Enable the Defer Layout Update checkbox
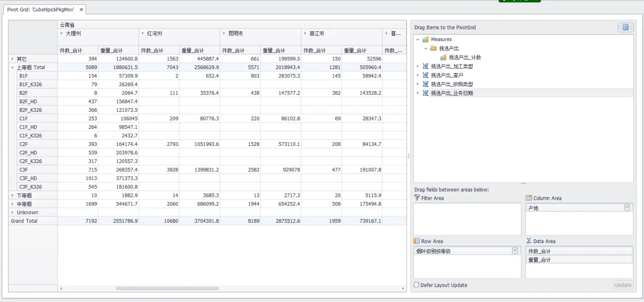 [x=417, y=285]
